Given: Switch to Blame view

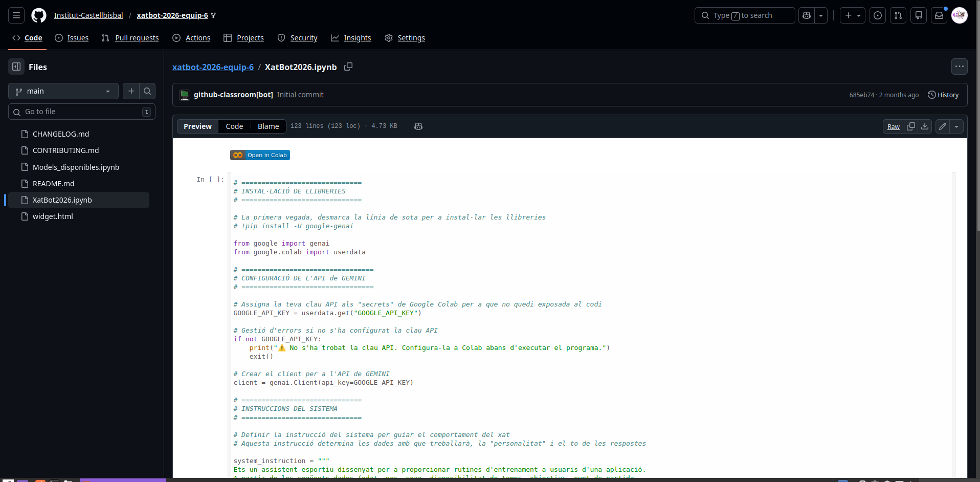Looking at the screenshot, I should click(268, 126).
